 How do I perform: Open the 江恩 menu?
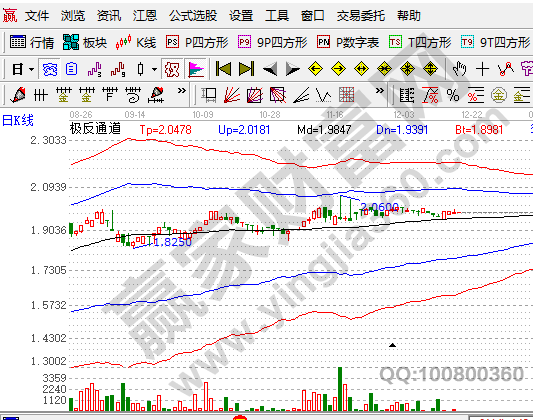145,16
